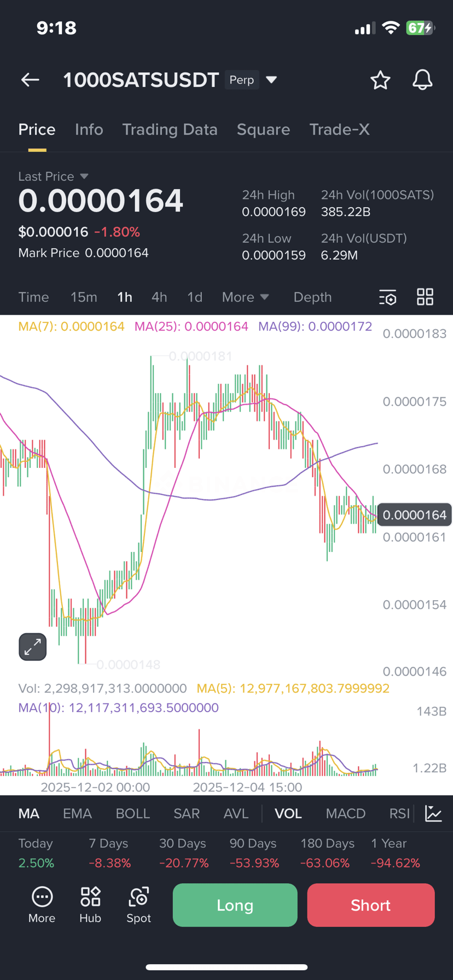Viewport: 453px width, 980px height.
Task: Choose the 1d timeframe
Action: (195, 297)
